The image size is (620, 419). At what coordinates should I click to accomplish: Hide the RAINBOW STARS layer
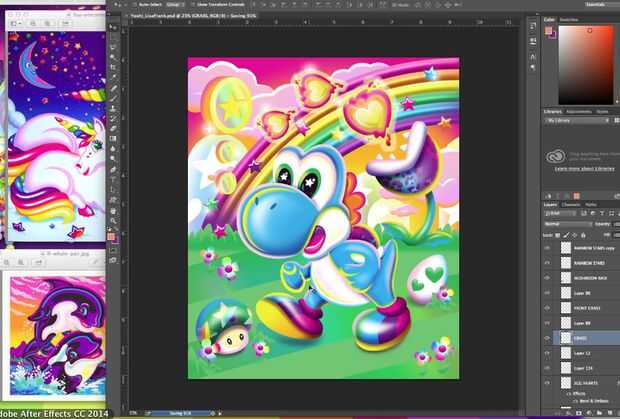(x=548, y=264)
